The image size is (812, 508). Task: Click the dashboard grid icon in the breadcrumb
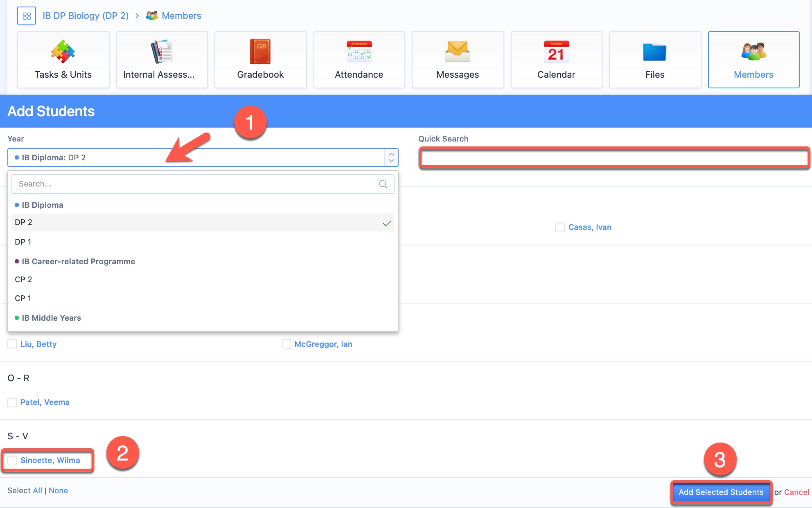[27, 16]
